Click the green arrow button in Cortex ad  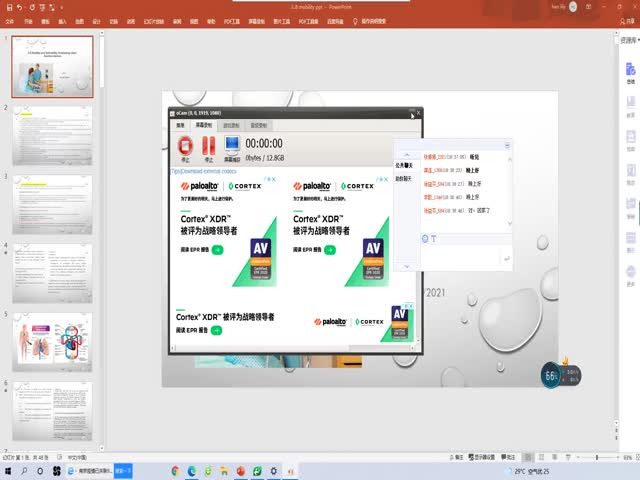click(x=217, y=249)
